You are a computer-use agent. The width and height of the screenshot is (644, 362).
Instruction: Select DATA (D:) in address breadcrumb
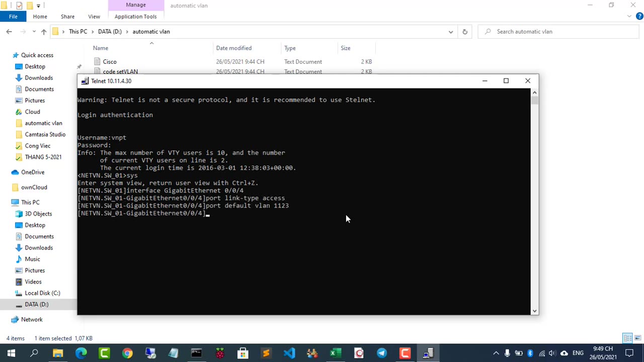coord(110,32)
